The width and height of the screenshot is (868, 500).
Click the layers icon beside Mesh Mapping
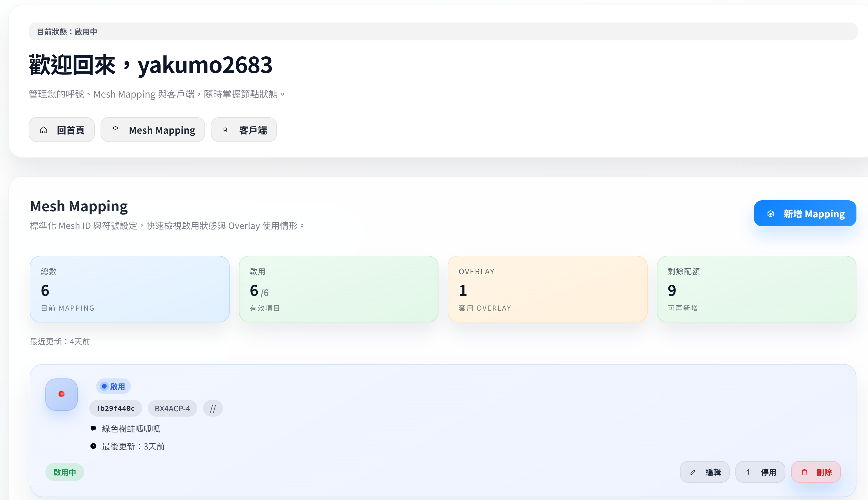[x=116, y=128]
